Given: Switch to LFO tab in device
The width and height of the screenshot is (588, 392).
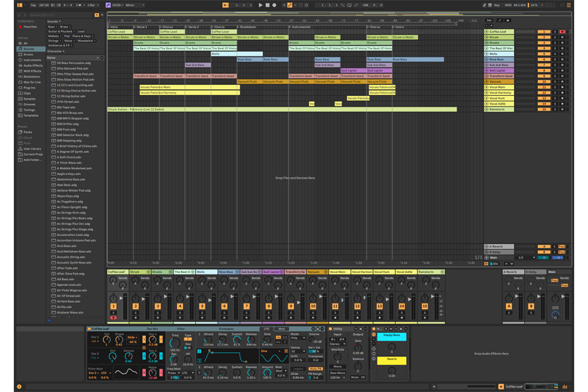Looking at the screenshot, I should 266,329.
